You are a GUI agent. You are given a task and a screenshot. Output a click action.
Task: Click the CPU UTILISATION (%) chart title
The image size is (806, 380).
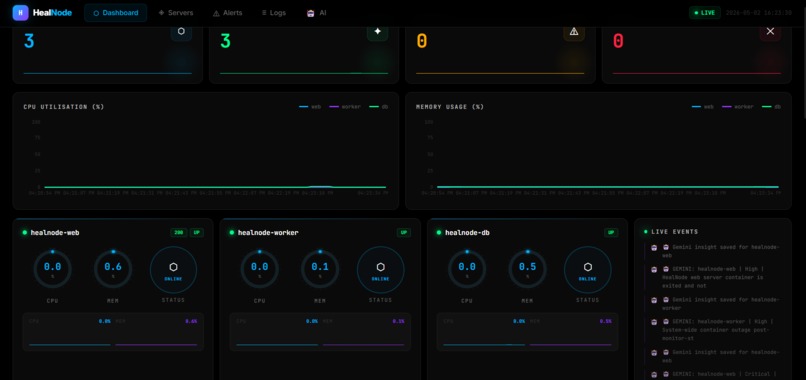click(x=64, y=107)
